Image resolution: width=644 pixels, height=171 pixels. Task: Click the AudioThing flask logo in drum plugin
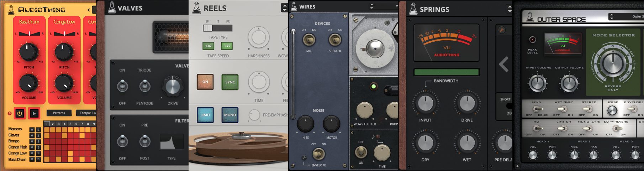tap(11, 9)
